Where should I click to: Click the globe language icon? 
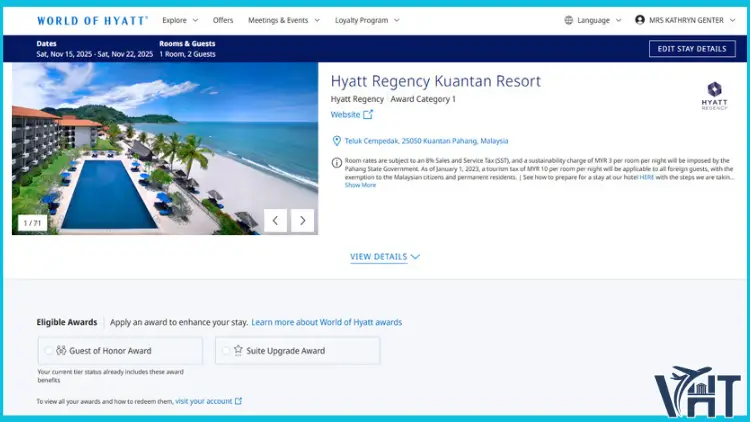pos(569,20)
